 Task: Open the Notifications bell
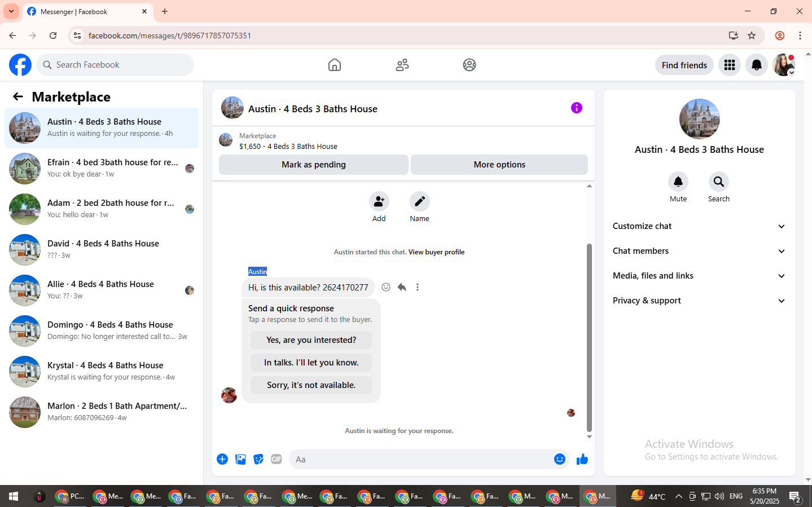click(757, 65)
